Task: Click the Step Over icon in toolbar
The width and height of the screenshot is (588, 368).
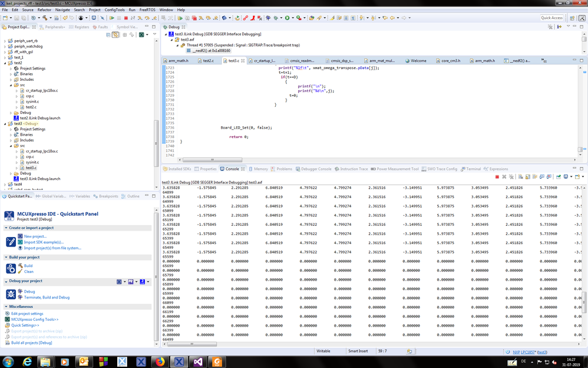Action: tap(147, 18)
